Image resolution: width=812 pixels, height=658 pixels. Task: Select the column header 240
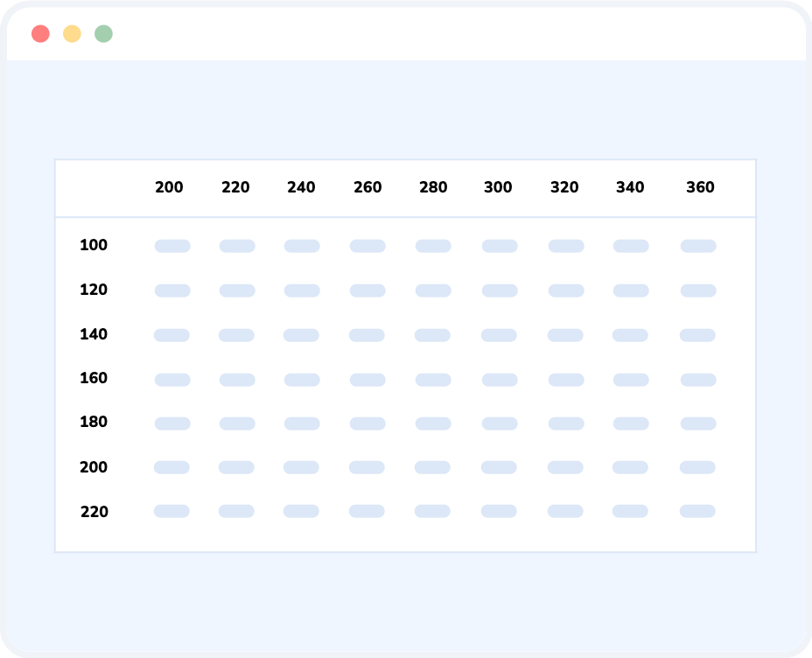coord(301,187)
